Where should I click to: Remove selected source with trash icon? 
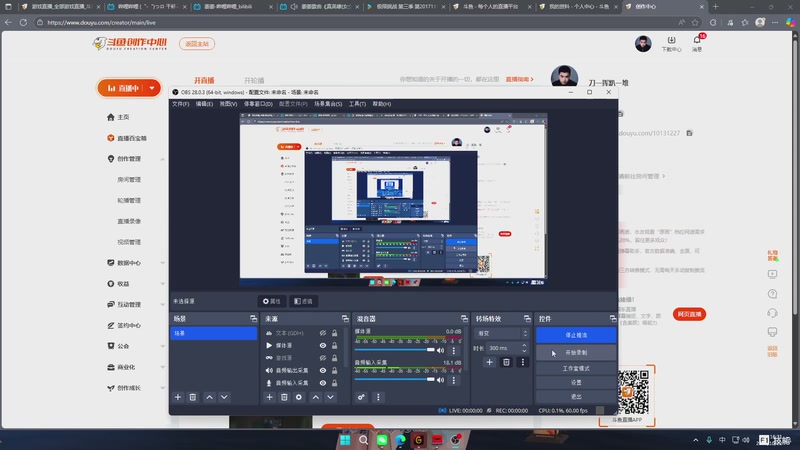(284, 397)
